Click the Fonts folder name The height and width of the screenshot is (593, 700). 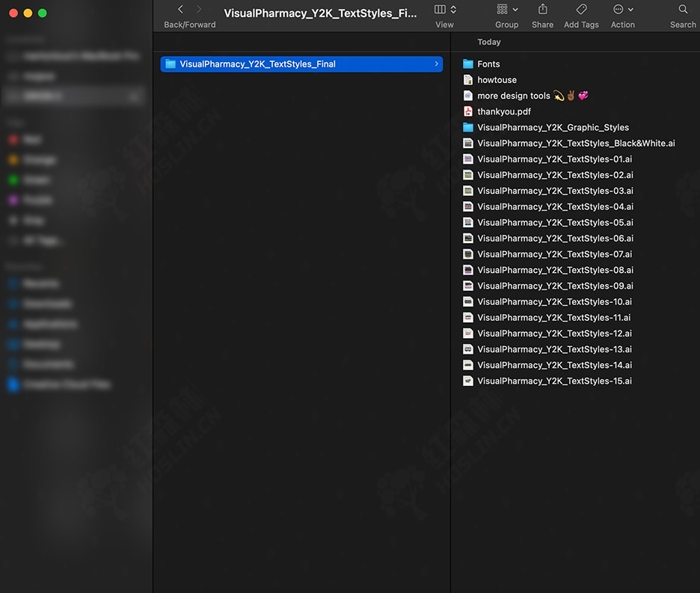point(488,64)
